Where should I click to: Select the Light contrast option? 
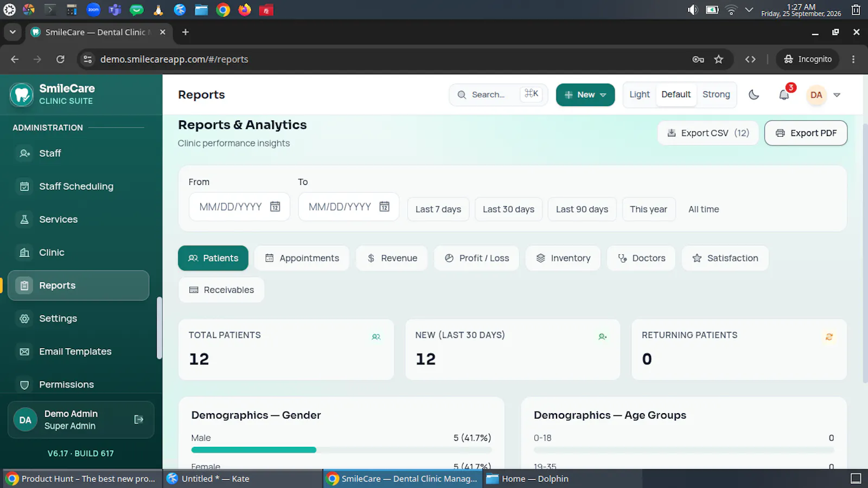pyautogui.click(x=640, y=94)
